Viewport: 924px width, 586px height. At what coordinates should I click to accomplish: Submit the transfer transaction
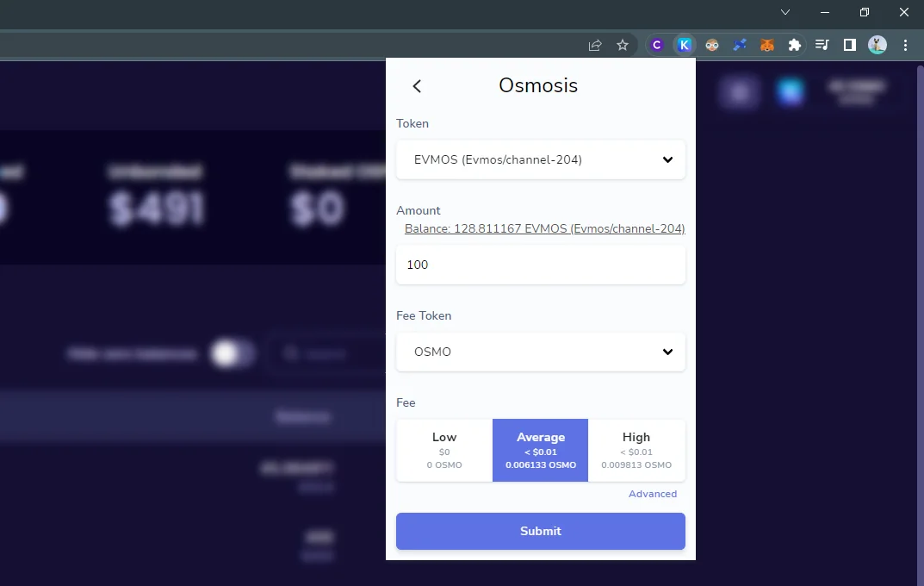coord(541,531)
